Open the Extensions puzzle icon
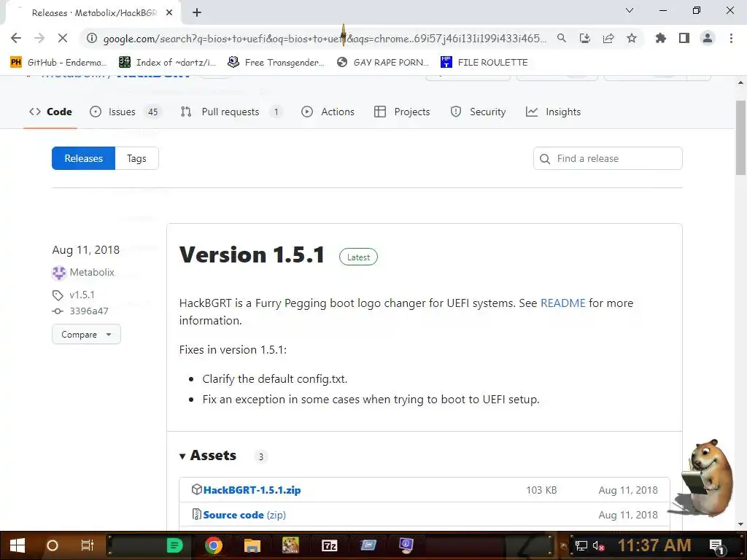The width and height of the screenshot is (747, 560). (661, 38)
